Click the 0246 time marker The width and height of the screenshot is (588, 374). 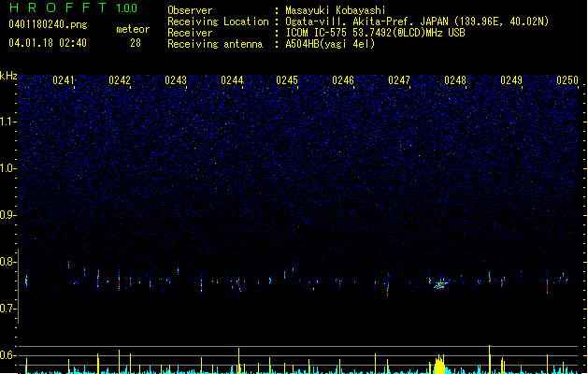(x=343, y=79)
